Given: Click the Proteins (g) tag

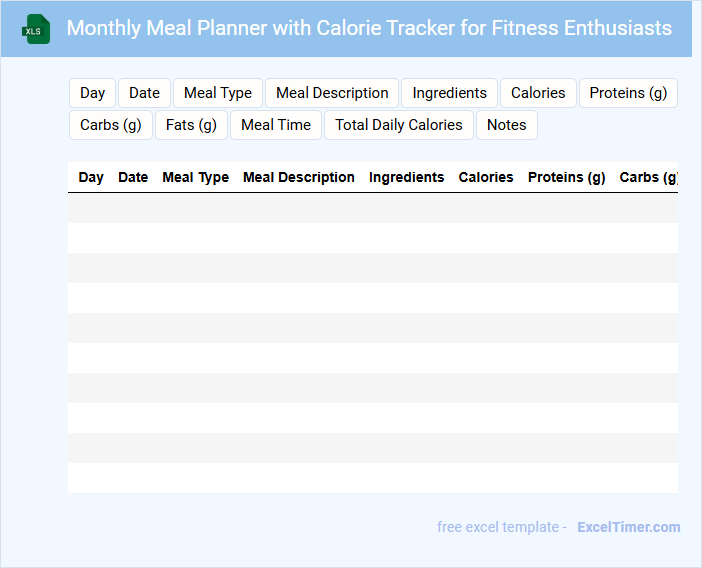Looking at the screenshot, I should (x=628, y=93).
